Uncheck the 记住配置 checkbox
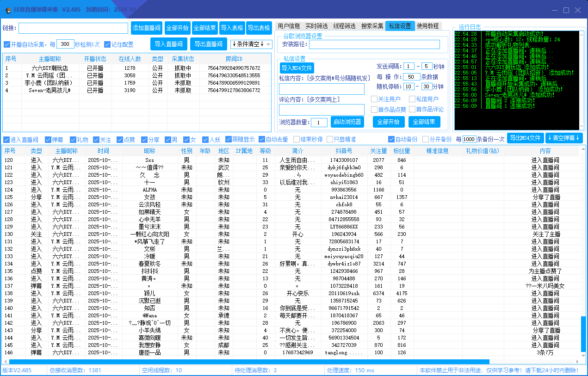 click(x=107, y=44)
